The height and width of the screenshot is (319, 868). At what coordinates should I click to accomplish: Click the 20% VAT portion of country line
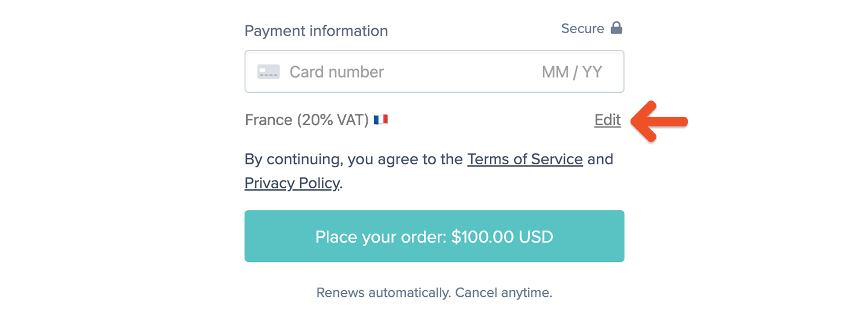click(x=333, y=120)
